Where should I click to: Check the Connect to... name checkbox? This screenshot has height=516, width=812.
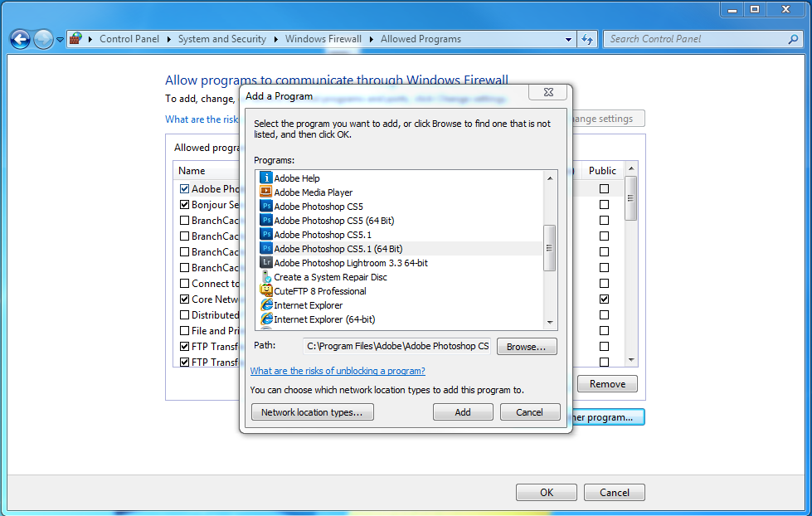coord(184,284)
